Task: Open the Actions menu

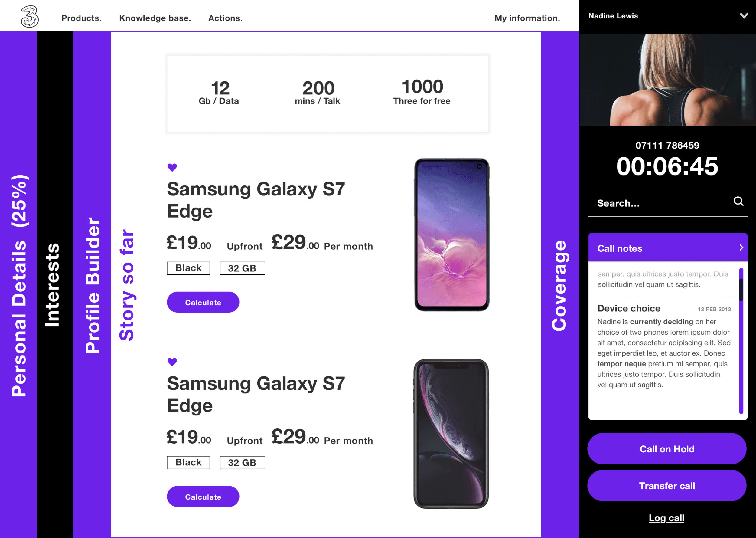Action: 225,18
